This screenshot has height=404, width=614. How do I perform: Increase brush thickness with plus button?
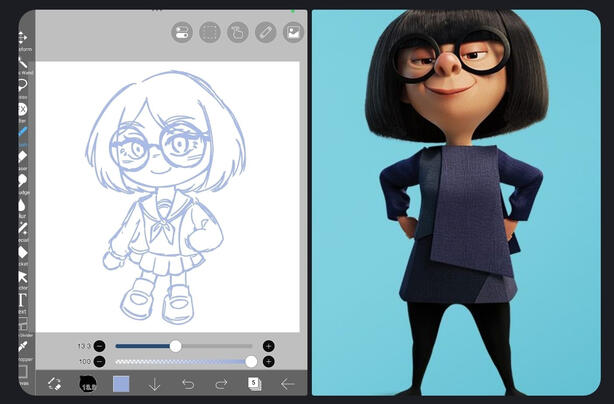click(x=268, y=346)
